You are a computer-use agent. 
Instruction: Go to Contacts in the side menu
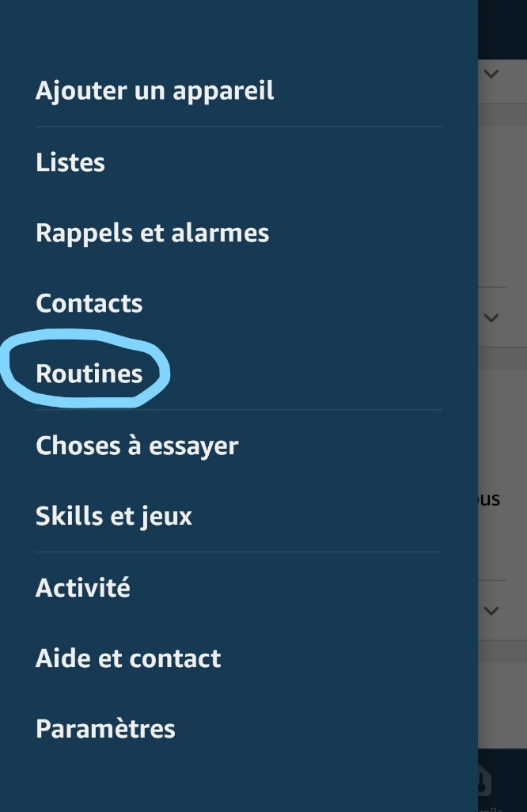pyautogui.click(x=89, y=303)
